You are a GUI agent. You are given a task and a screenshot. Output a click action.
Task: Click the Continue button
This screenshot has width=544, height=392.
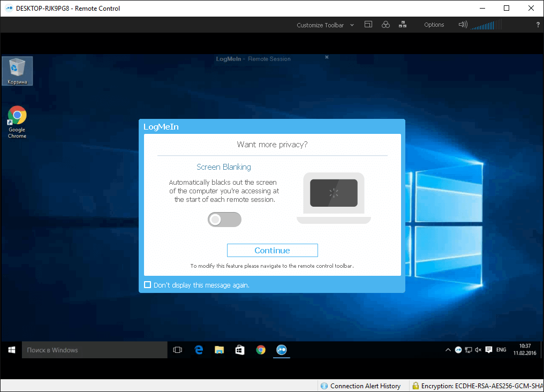click(x=273, y=251)
